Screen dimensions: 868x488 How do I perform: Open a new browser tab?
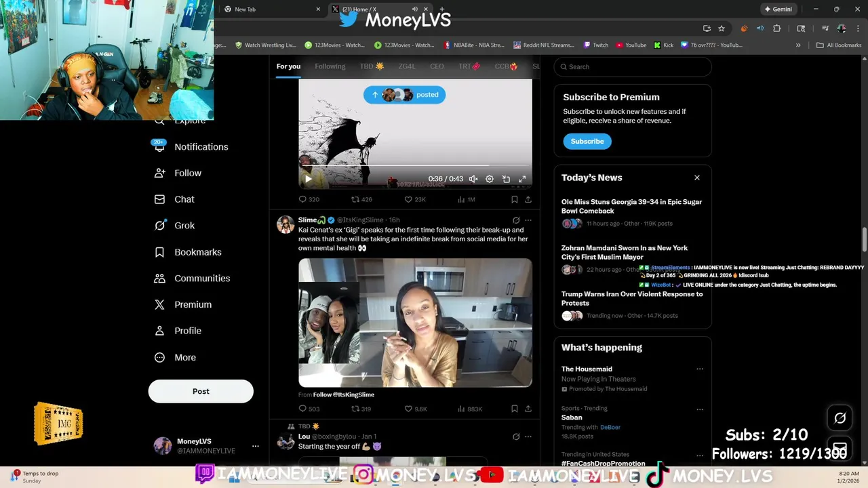pyautogui.click(x=442, y=9)
